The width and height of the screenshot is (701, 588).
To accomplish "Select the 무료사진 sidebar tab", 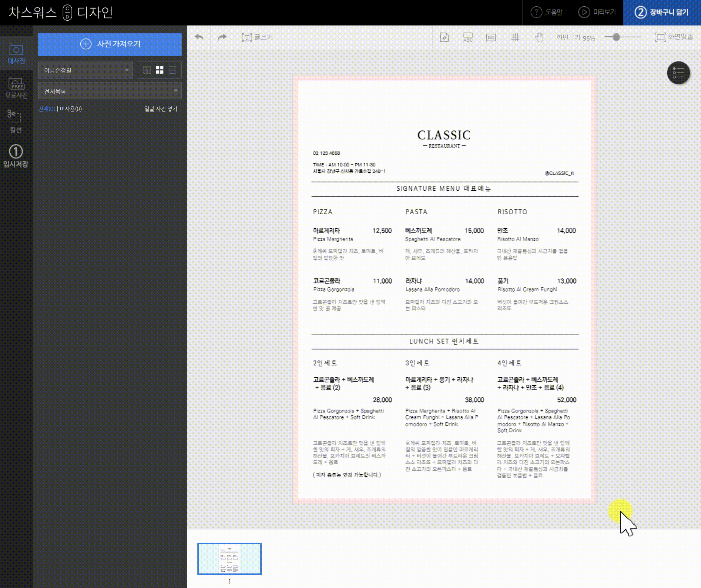I will [x=16, y=88].
